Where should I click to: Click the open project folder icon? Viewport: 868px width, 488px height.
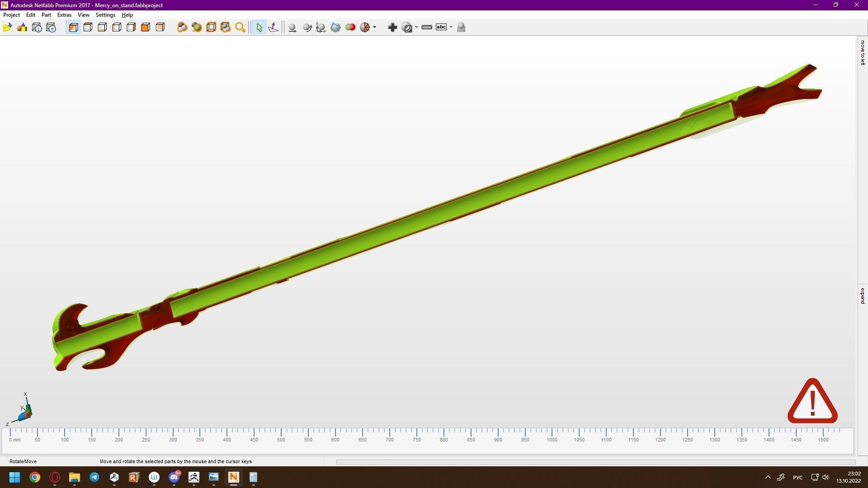click(x=7, y=28)
